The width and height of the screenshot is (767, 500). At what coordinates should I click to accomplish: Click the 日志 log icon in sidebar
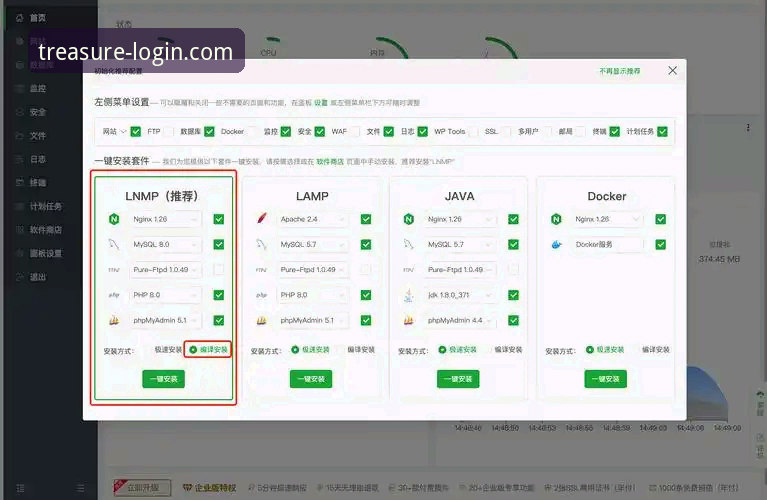20,159
